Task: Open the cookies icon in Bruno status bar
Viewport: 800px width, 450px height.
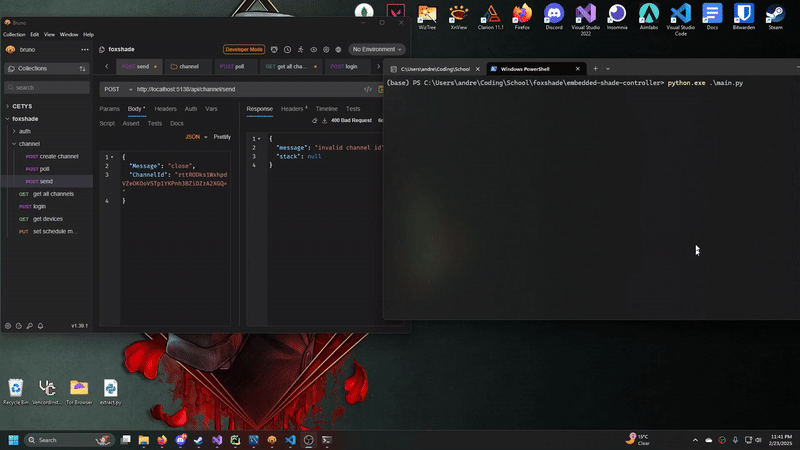Action: 18,326
